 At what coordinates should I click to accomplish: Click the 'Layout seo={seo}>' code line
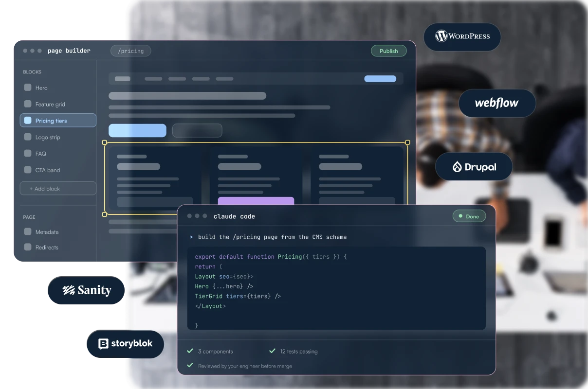[224, 276]
